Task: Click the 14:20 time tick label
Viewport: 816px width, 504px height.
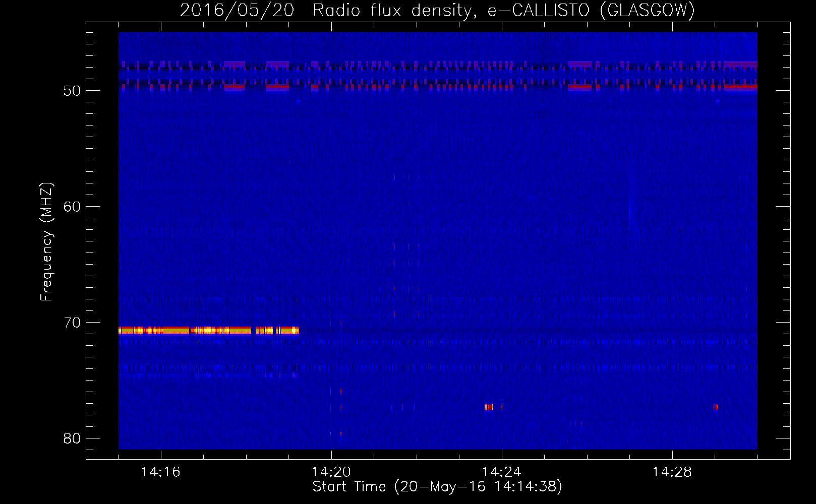Action: (331, 472)
